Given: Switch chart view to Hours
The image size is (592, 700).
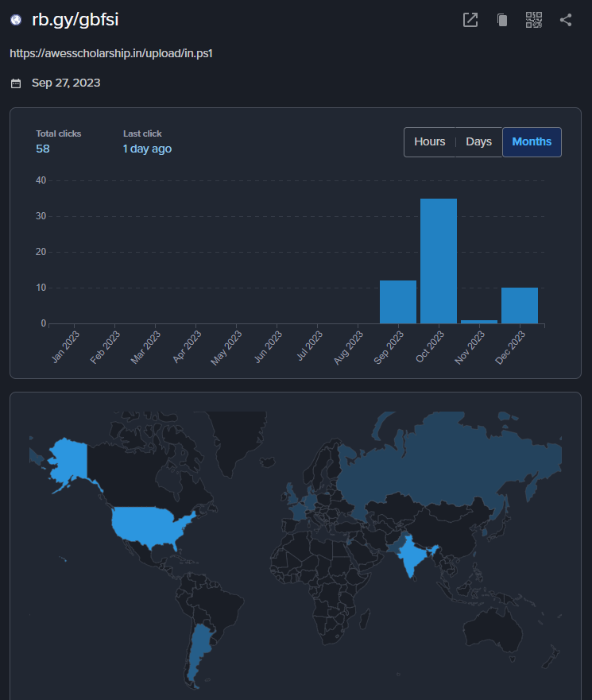Looking at the screenshot, I should [x=429, y=142].
